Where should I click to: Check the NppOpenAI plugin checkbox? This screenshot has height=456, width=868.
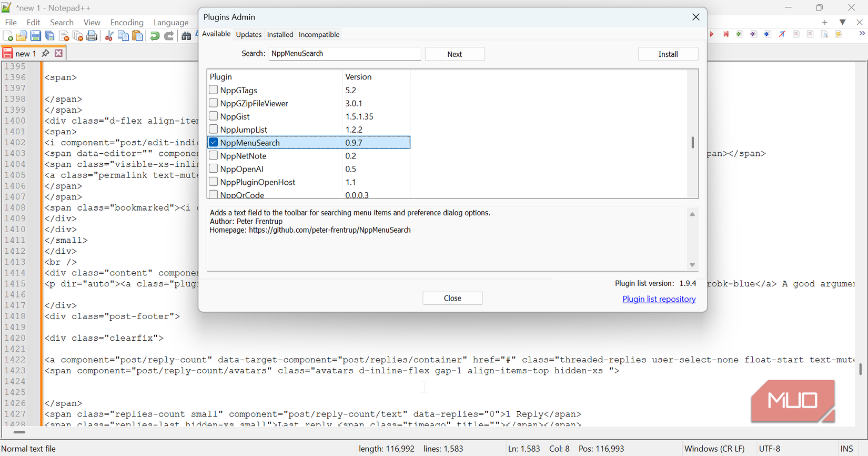(214, 169)
